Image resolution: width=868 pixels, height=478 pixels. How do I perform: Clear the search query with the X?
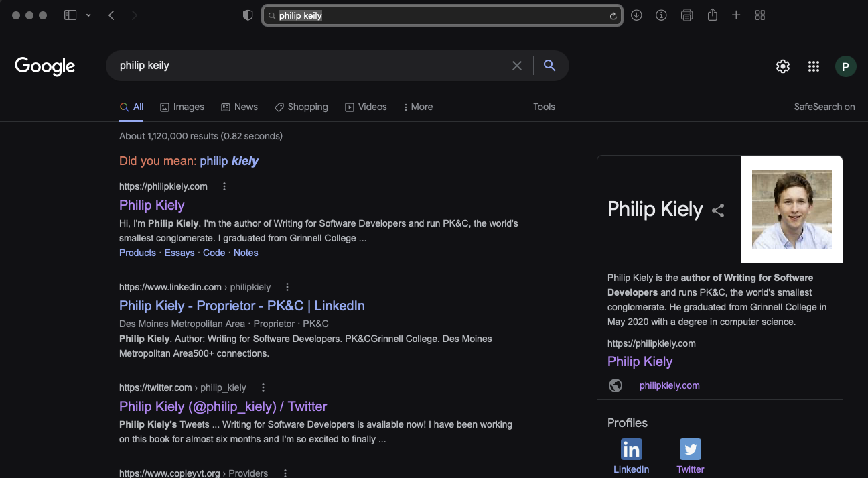tap(516, 65)
